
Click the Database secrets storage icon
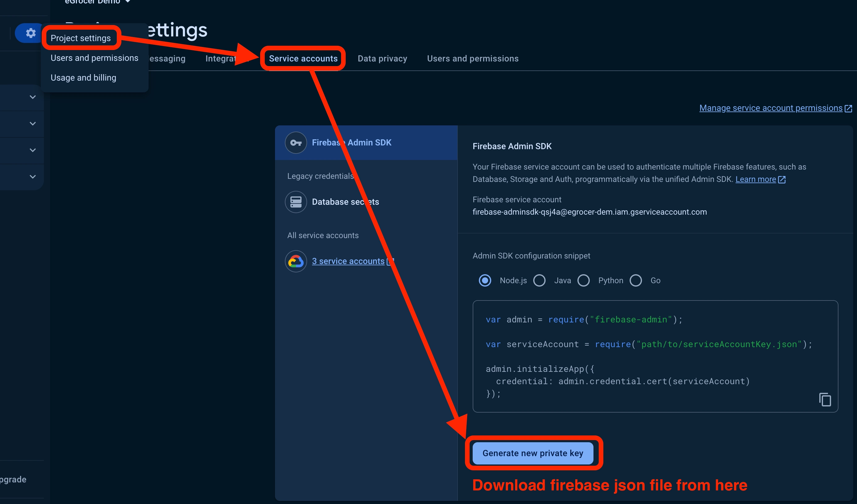tap(296, 202)
